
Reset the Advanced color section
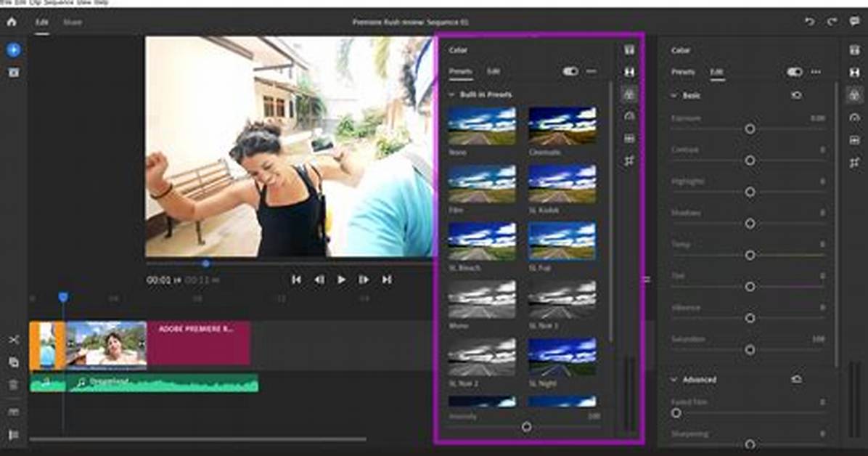click(797, 380)
